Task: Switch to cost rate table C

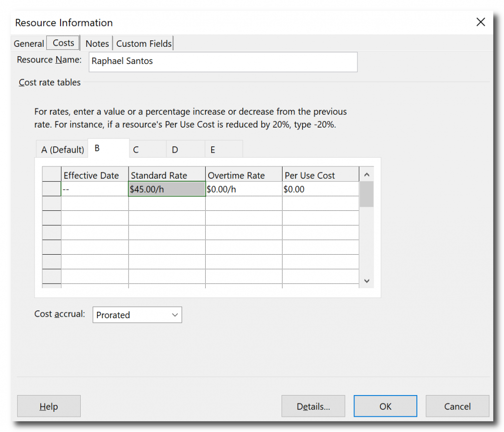Action: pos(148,149)
